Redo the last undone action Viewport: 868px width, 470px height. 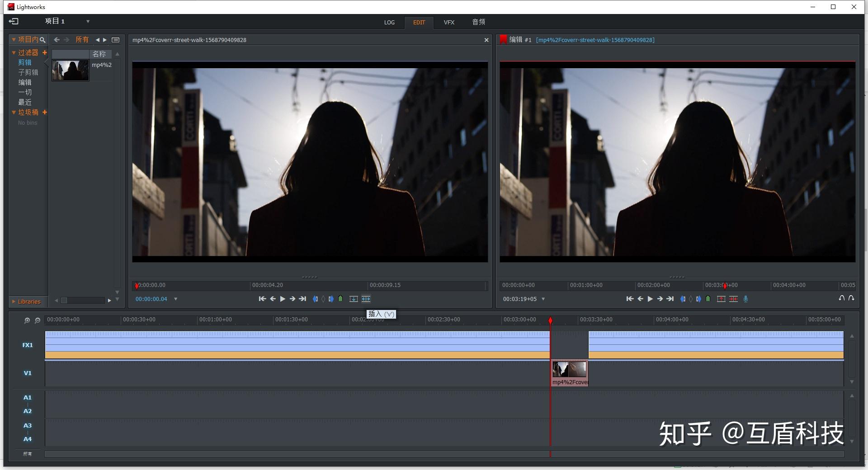[851, 298]
